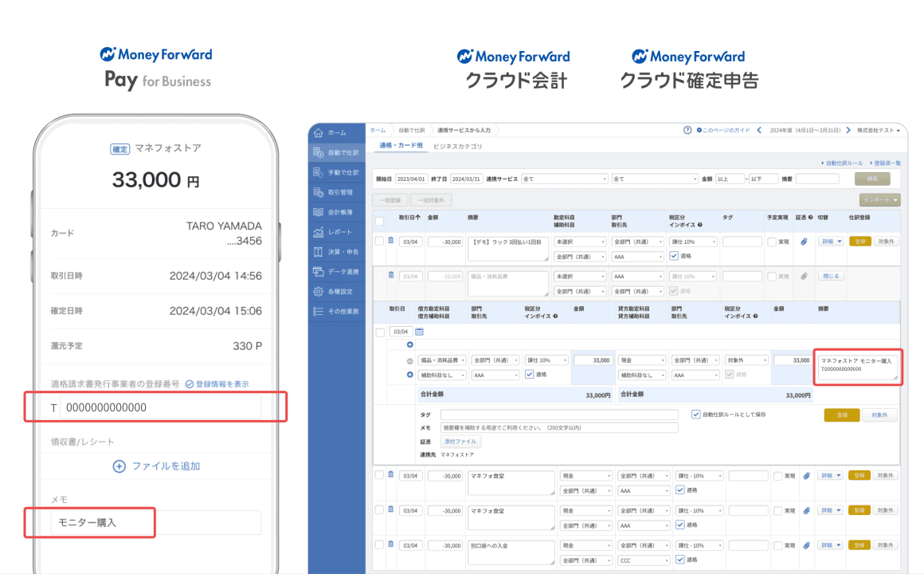Click phone メモ field モニター購入

point(156,523)
